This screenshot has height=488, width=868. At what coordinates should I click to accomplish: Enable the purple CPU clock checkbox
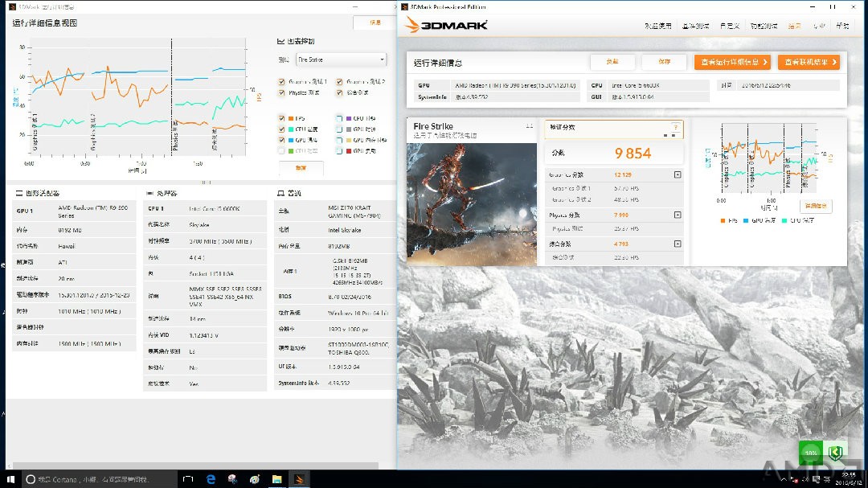click(x=339, y=118)
